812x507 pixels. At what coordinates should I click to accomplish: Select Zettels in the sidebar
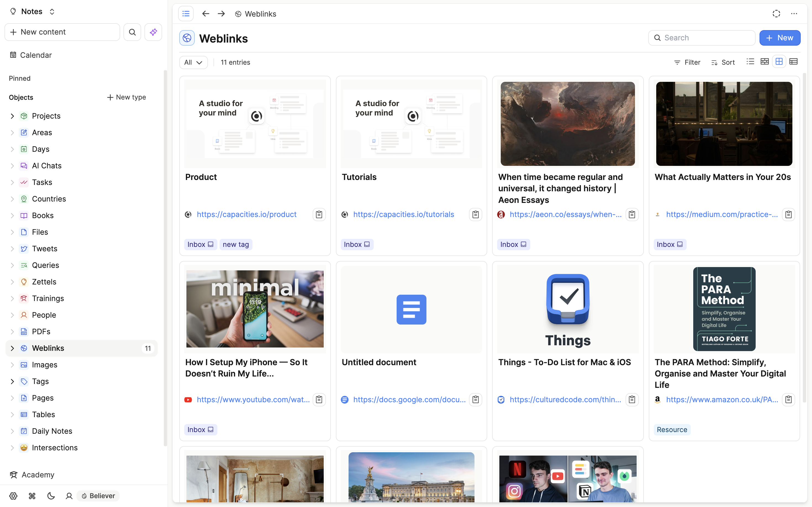click(x=44, y=282)
